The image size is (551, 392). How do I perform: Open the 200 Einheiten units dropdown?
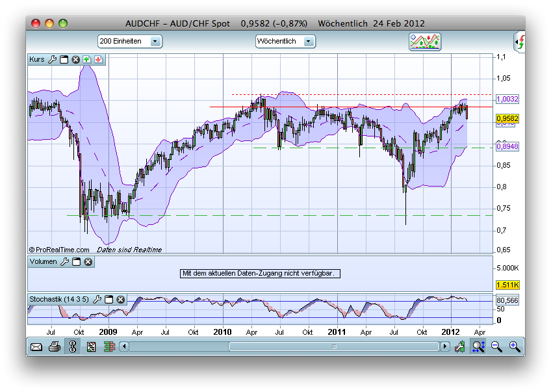click(130, 41)
